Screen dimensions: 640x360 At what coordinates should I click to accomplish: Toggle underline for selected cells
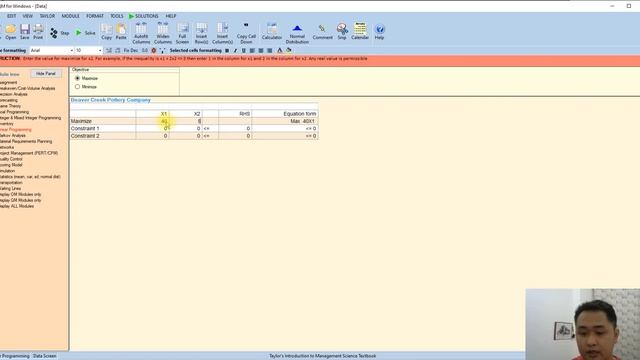coord(244,51)
